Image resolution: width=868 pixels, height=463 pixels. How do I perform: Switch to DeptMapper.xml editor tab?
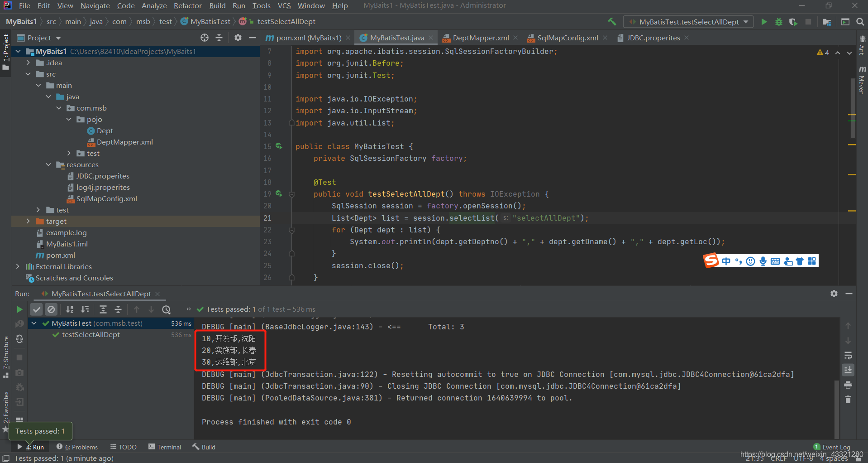(481, 38)
